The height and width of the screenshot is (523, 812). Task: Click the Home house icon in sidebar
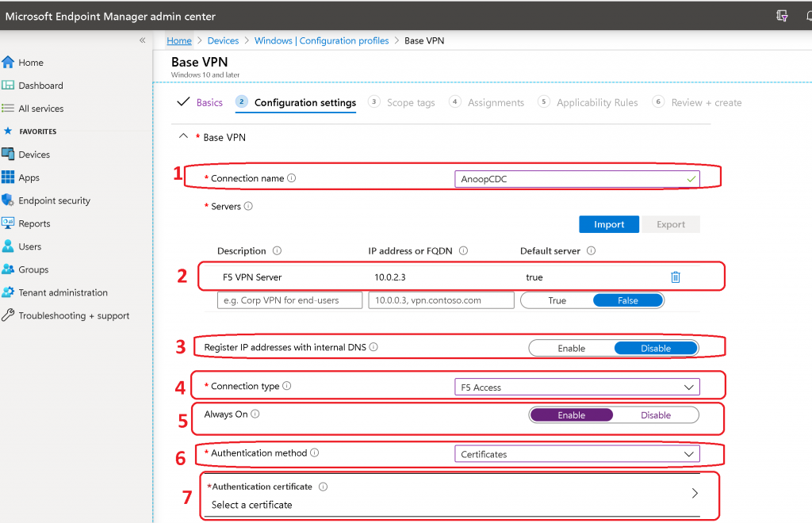point(8,63)
